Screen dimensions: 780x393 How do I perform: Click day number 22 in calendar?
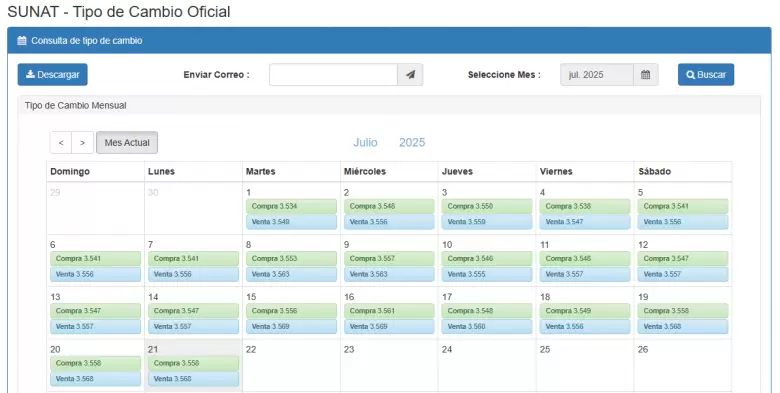251,350
